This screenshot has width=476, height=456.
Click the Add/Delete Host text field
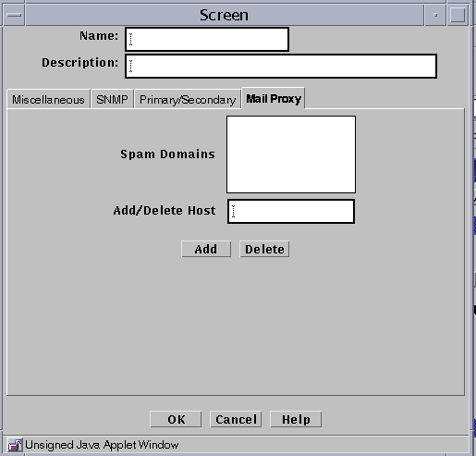(291, 211)
